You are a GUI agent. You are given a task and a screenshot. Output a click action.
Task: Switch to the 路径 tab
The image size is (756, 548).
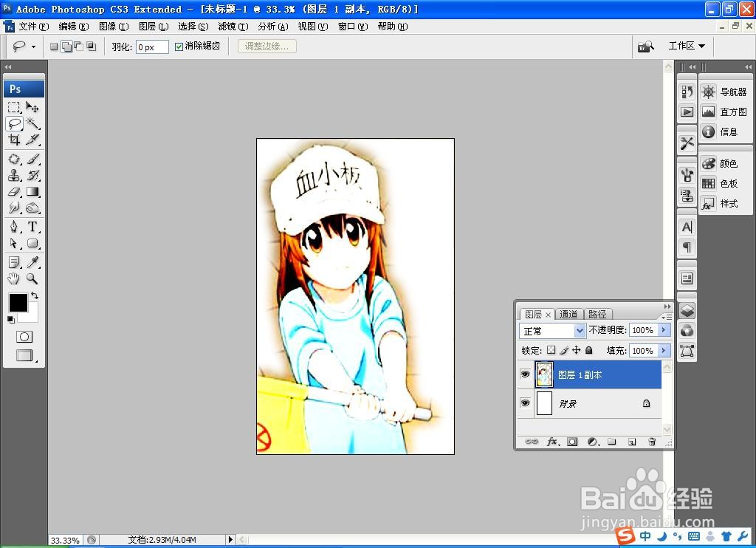coord(597,314)
